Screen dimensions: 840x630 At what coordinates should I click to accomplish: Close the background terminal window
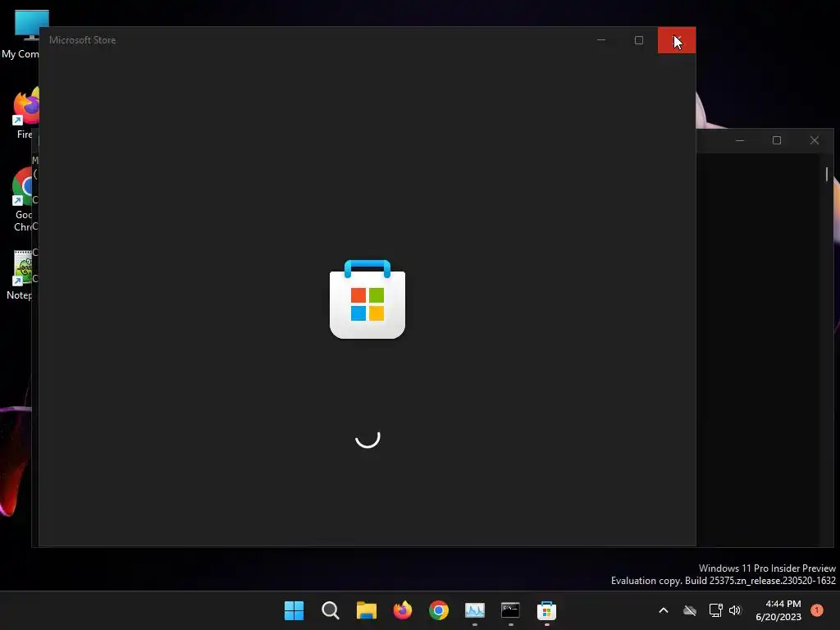coord(815,140)
